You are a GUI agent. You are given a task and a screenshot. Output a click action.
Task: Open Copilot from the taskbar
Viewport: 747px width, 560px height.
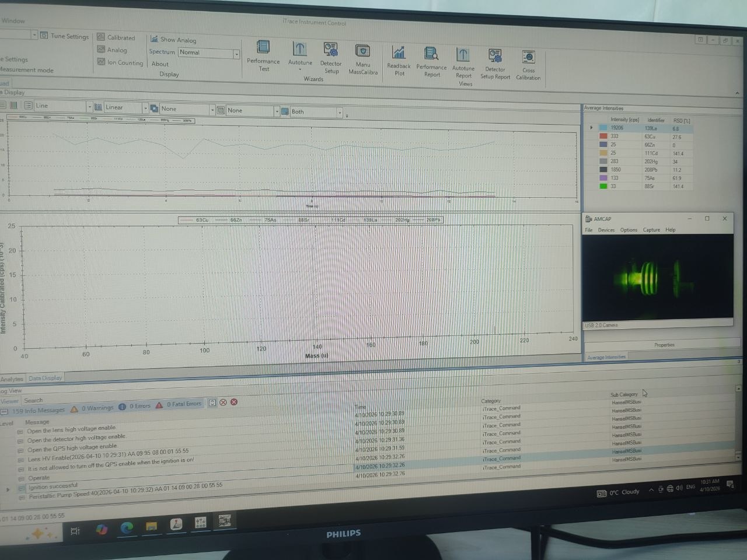coord(102,529)
